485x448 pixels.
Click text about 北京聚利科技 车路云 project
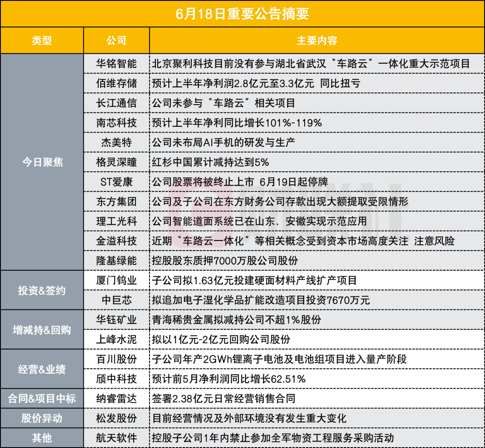point(311,64)
